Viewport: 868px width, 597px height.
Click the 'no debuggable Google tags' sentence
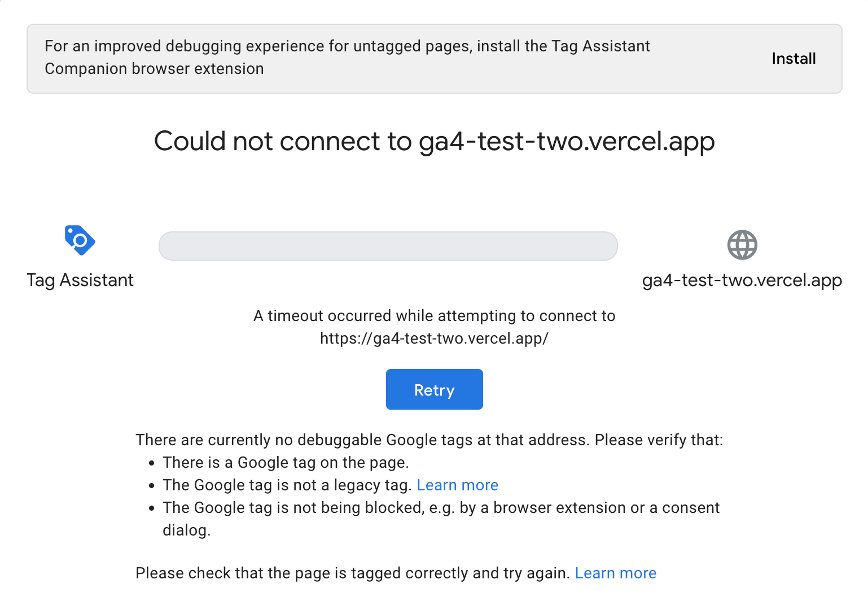[x=429, y=440]
